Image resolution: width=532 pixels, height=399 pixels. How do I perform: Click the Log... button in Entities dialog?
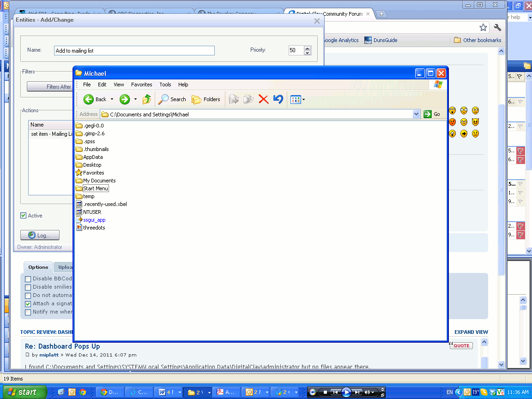(x=40, y=235)
